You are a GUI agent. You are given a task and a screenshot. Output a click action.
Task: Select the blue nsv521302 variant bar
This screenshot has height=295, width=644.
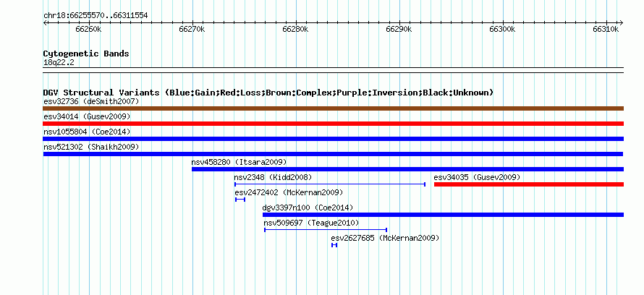tap(333, 154)
